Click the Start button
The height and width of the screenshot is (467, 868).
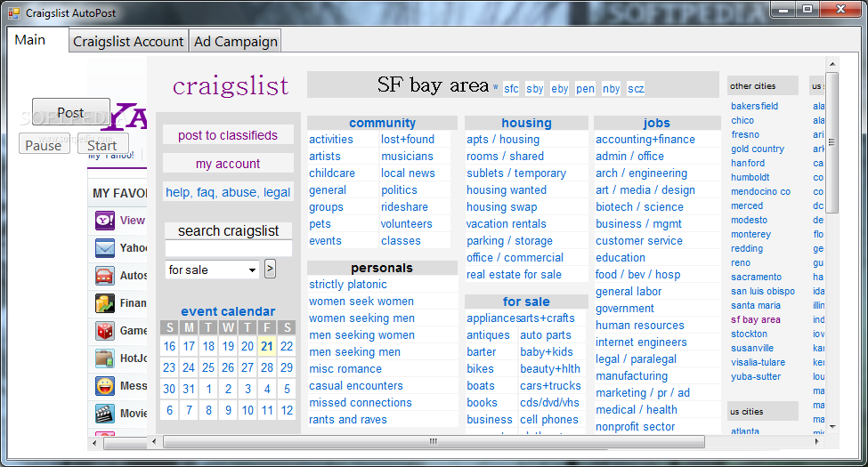pos(102,145)
